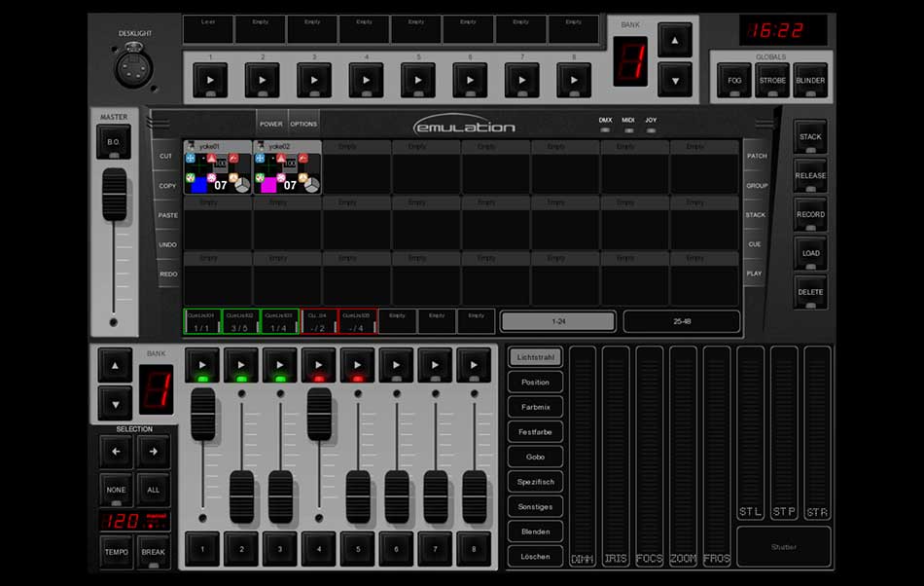The height and width of the screenshot is (586, 924).
Task: Select the Farbmix parameter tab
Action: 535,408
